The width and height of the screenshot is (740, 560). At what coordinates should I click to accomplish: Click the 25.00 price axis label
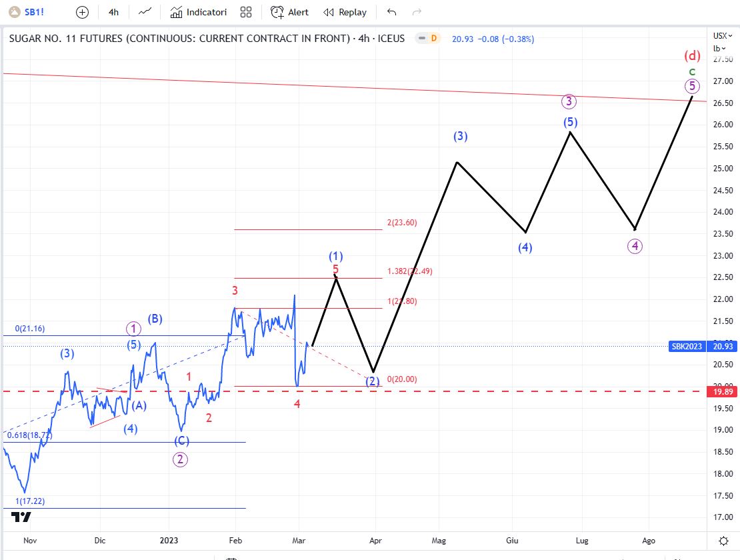(x=723, y=169)
